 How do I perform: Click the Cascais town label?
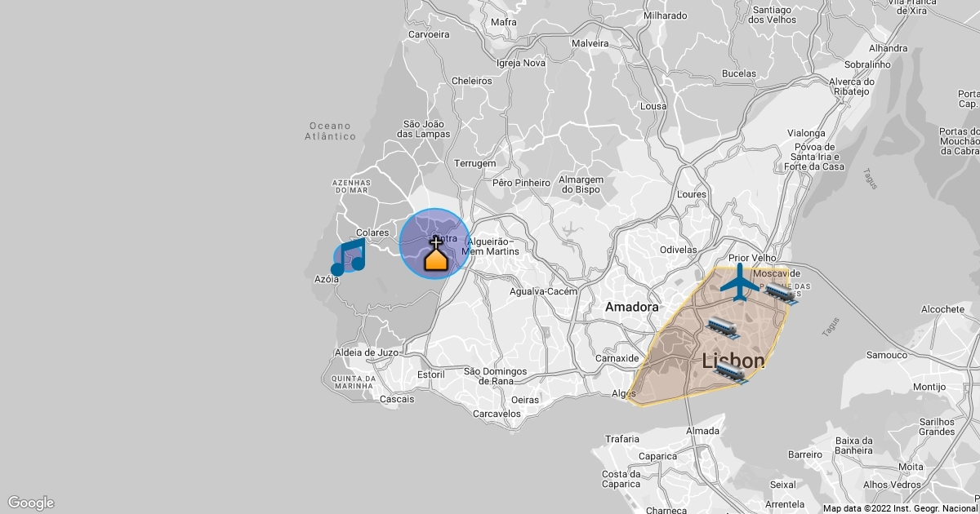(397, 400)
